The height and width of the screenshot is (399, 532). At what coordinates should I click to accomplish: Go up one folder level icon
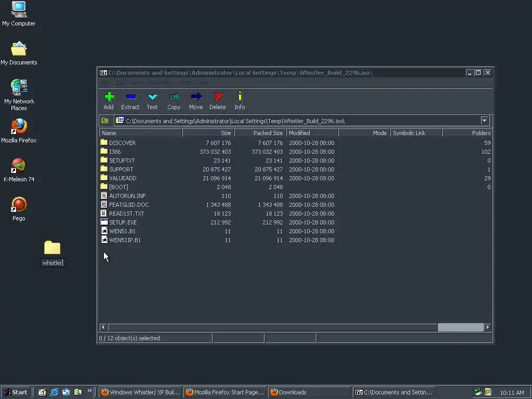coord(105,121)
